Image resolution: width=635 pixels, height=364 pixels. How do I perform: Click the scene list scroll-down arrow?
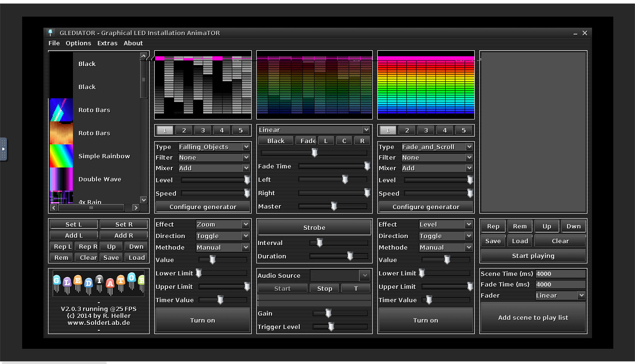[x=144, y=200]
